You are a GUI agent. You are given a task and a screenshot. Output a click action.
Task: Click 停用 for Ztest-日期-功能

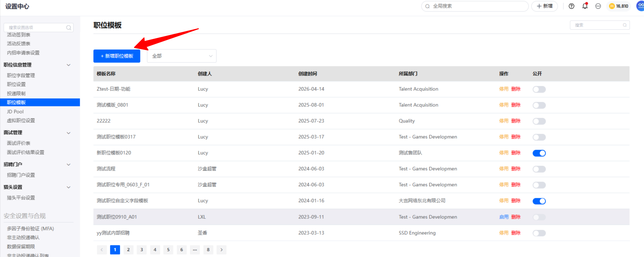point(504,89)
